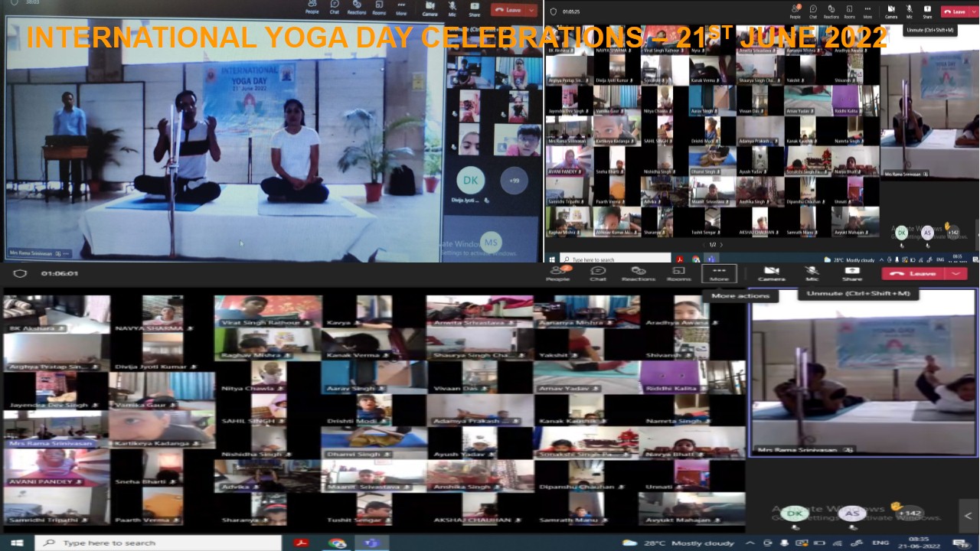This screenshot has width=980, height=551.
Task: Open Rooms in the bottom meeting toolbar
Action: pyautogui.click(x=678, y=273)
